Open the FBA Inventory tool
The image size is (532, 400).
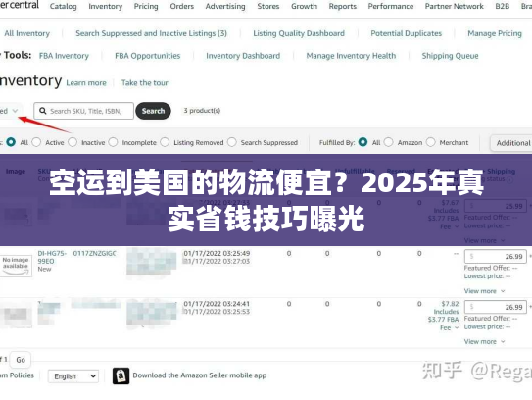[64, 56]
